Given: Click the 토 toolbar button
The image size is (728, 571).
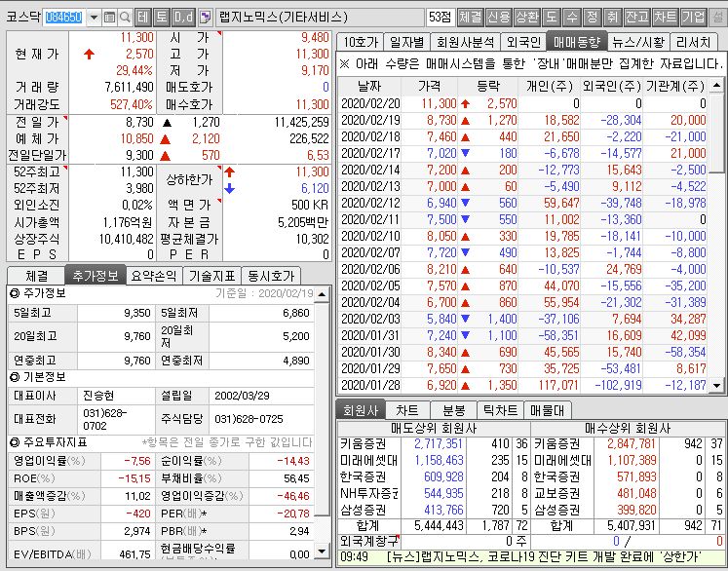Looking at the screenshot, I should point(162,18).
